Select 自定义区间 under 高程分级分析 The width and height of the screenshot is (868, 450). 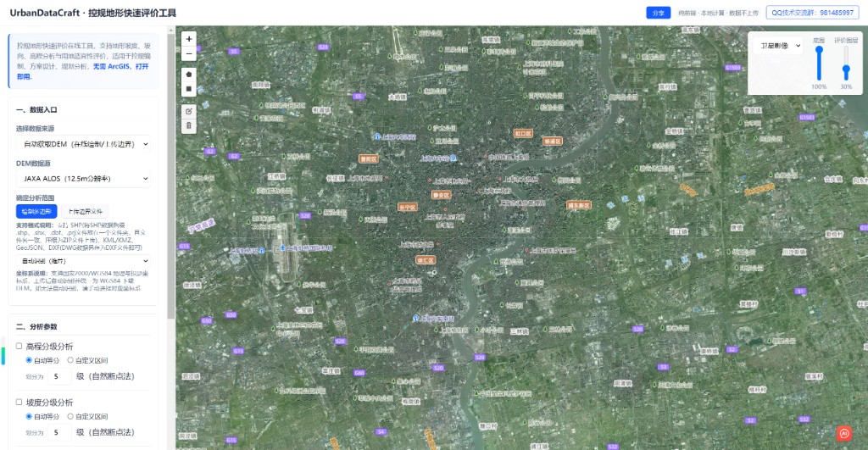click(70, 360)
